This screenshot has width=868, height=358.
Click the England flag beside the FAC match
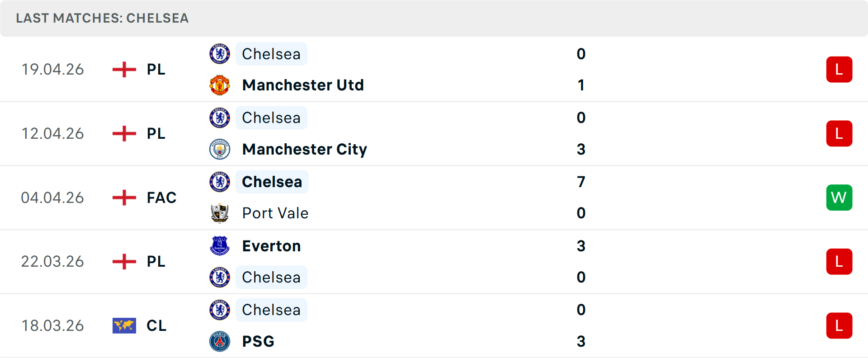pos(124,198)
